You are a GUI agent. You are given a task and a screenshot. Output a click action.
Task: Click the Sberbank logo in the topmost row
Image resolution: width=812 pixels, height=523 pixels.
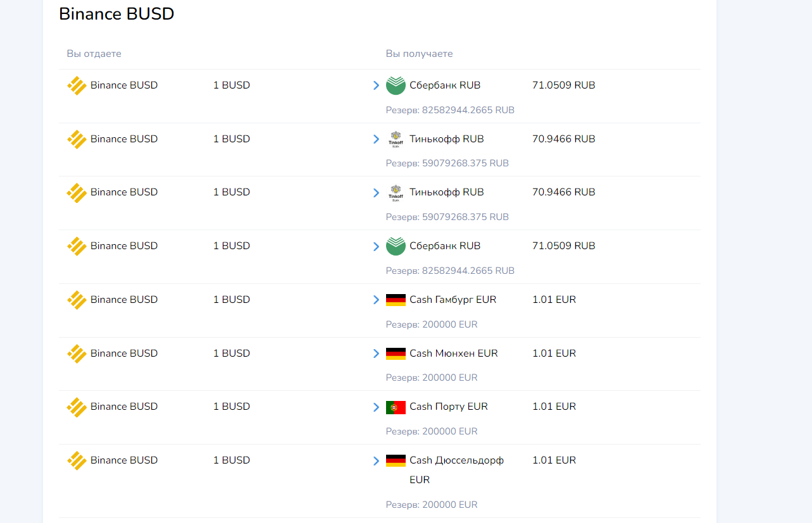tap(396, 85)
